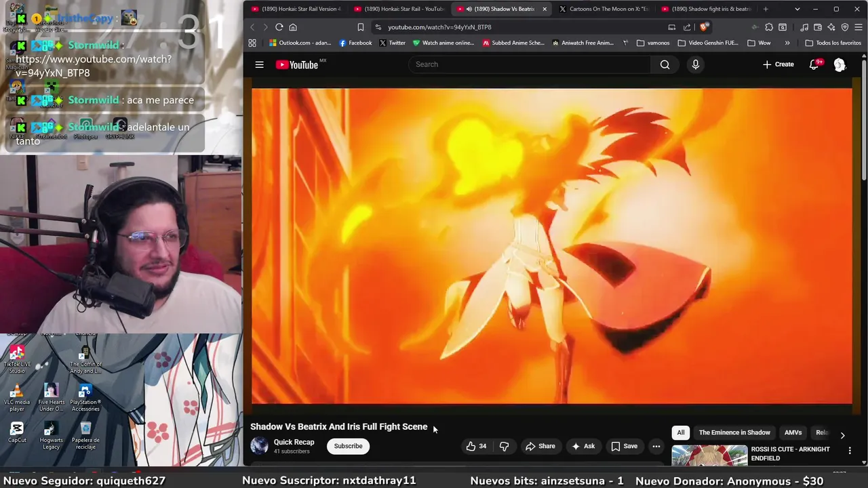Open the Wow bookmarks folder
The image size is (868, 488).
pos(759,43)
